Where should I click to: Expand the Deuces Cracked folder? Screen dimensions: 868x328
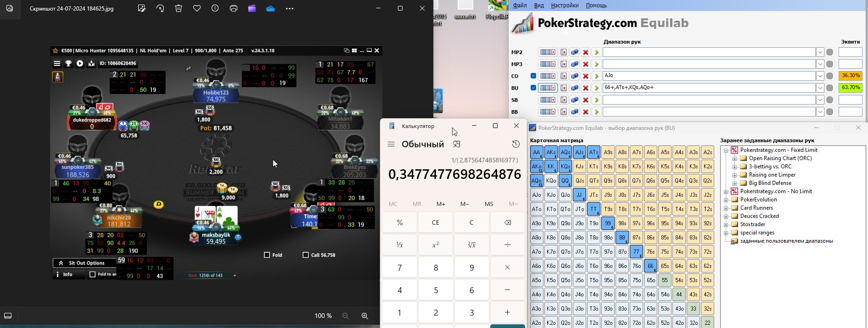coord(726,217)
